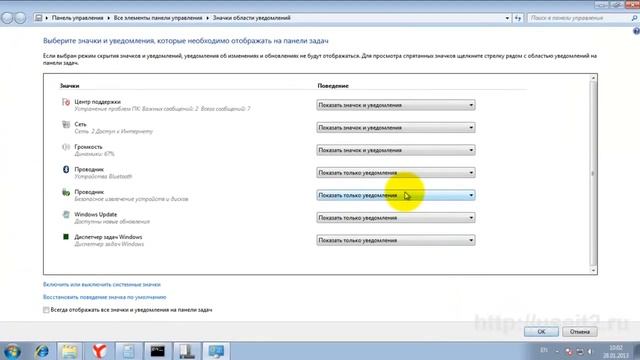
Task: Click the tray network icon
Action: (x=580, y=351)
